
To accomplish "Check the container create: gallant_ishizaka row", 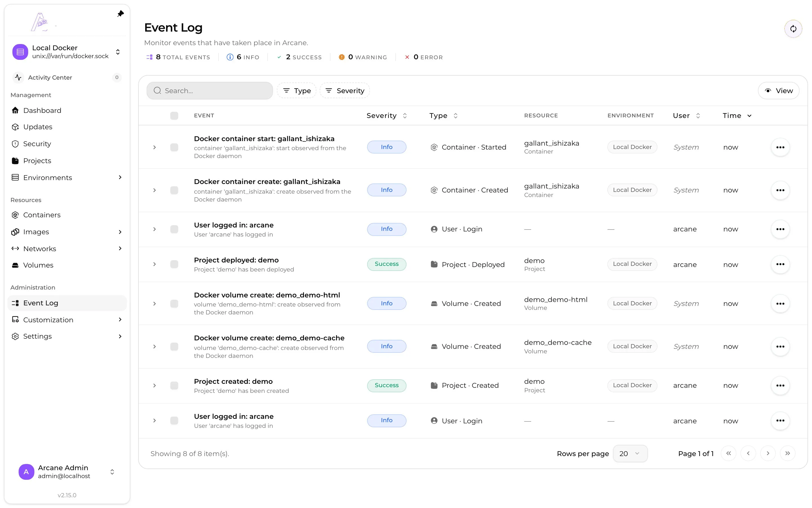I will click(x=174, y=190).
